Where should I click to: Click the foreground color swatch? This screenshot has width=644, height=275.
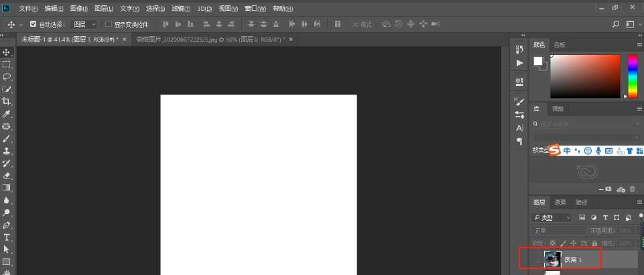tap(537, 61)
